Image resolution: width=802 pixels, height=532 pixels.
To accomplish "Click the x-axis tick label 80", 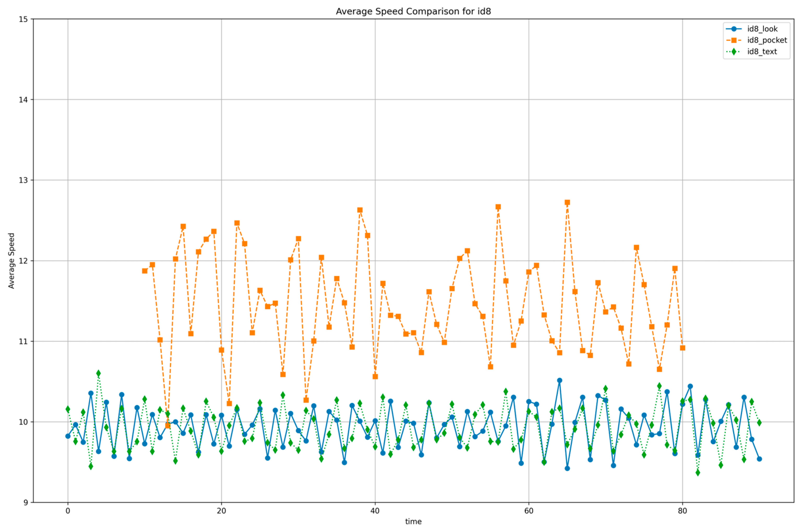I will (682, 511).
